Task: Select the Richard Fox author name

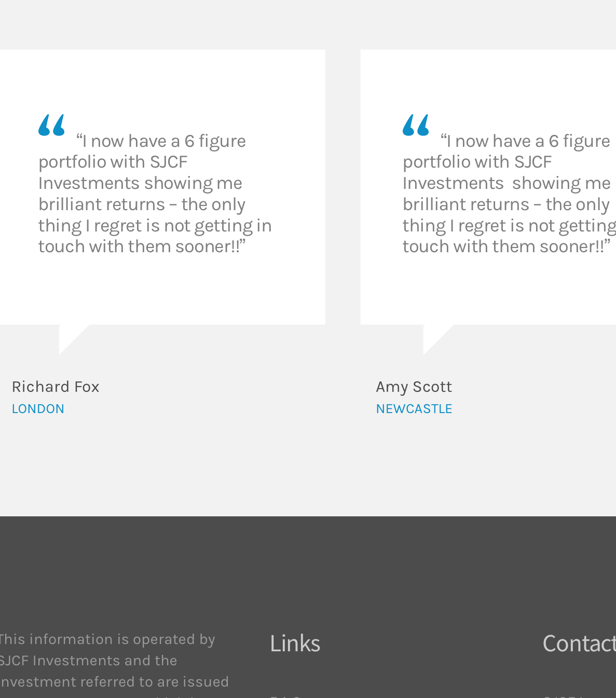Action: [x=56, y=387]
